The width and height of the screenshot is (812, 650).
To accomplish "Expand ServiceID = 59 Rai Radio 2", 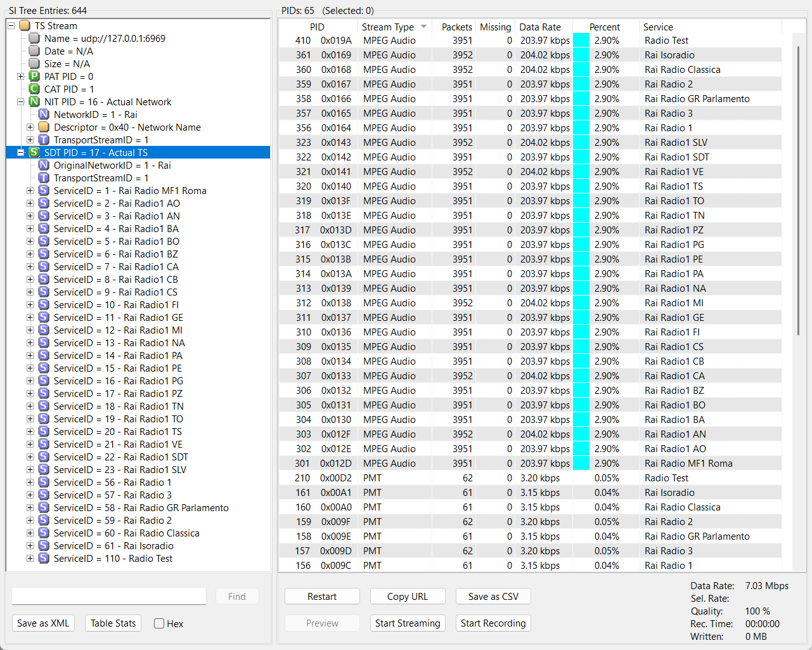I will (x=30, y=521).
